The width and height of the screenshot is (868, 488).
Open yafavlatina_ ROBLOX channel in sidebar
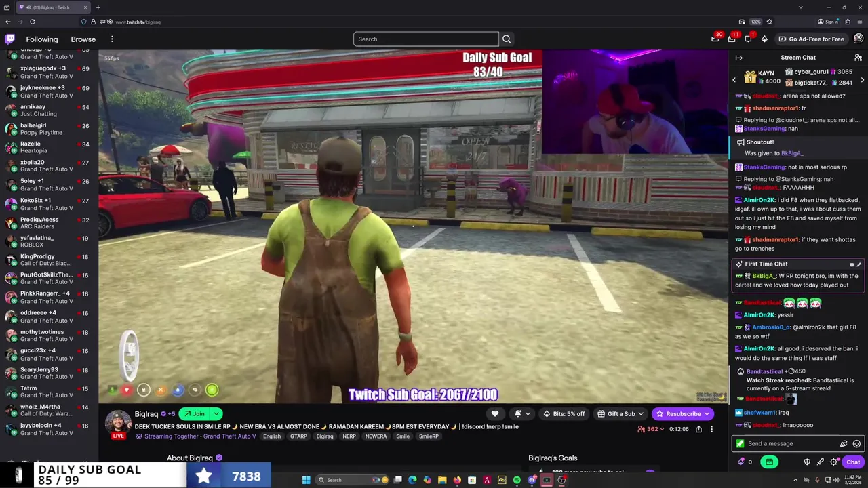click(49, 241)
